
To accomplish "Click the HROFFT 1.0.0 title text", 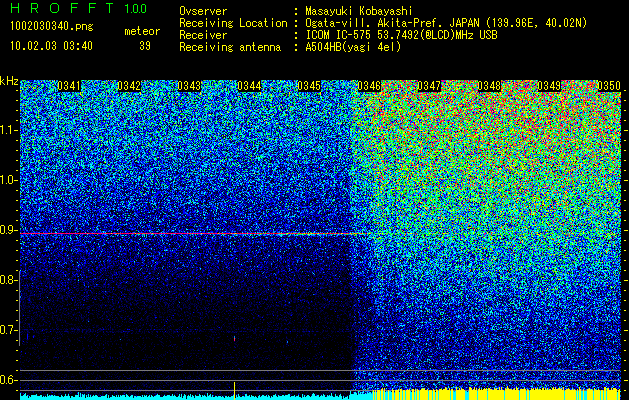I will (x=79, y=8).
